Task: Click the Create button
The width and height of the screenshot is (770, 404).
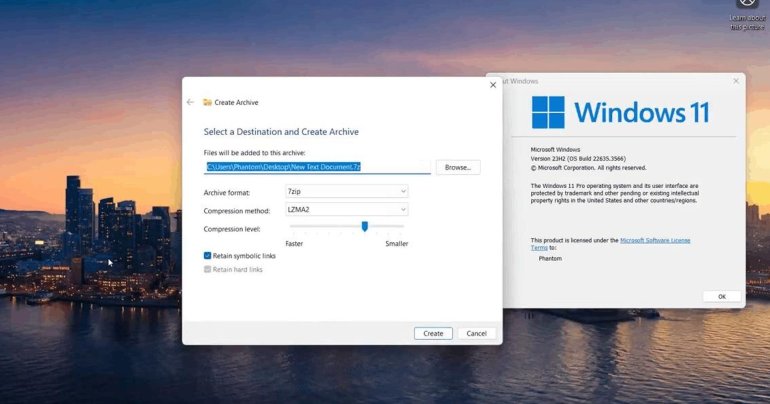Action: point(433,333)
